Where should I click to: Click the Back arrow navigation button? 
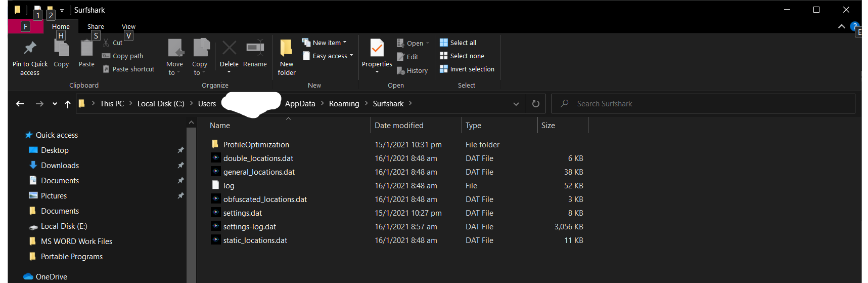point(20,104)
